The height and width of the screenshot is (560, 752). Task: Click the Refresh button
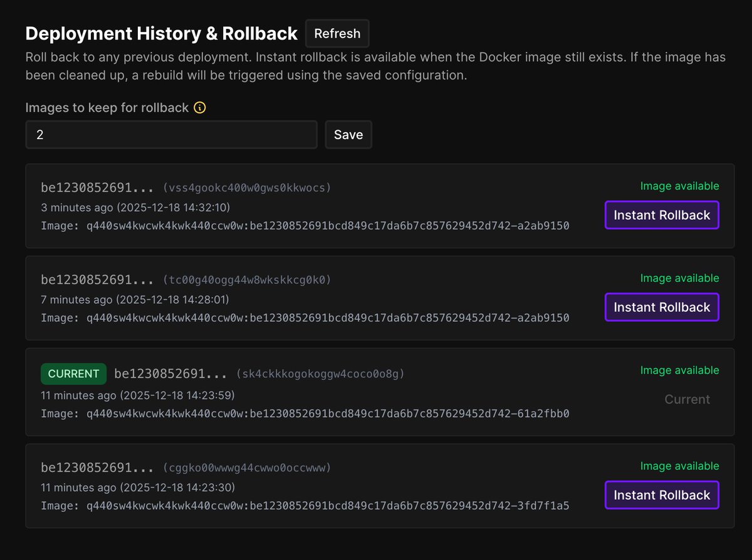point(337,33)
